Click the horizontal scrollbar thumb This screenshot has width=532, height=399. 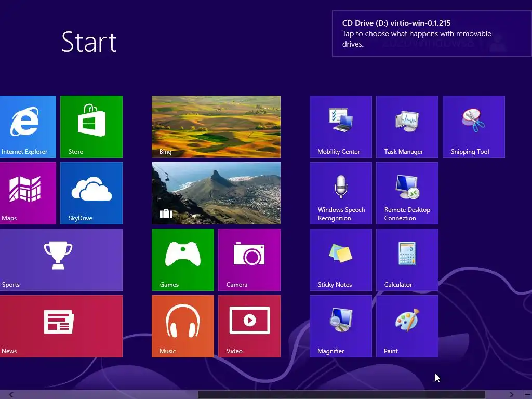coord(342,395)
